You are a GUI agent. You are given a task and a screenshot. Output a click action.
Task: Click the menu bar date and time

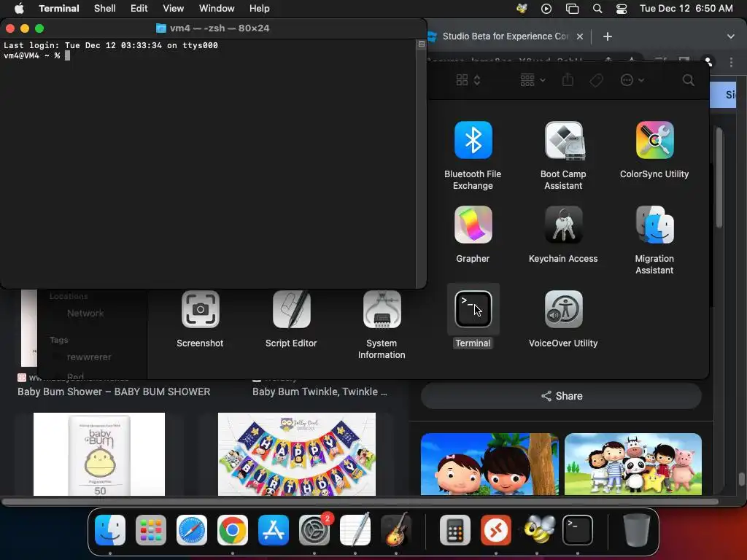pyautogui.click(x=686, y=9)
